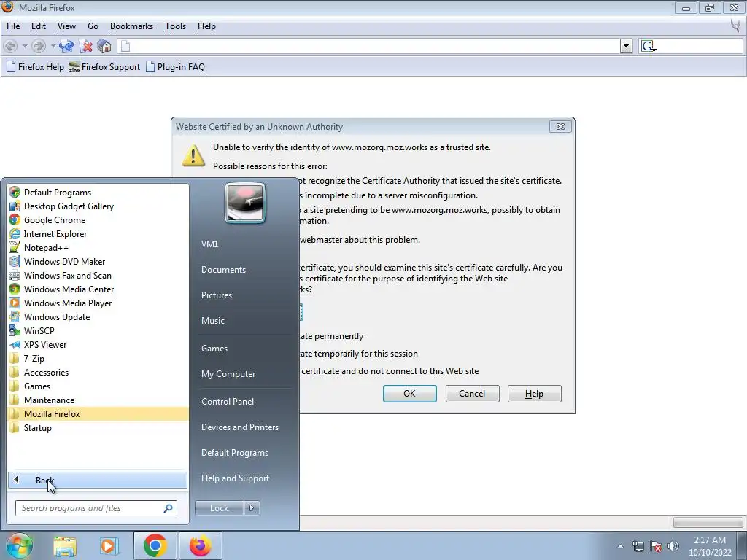This screenshot has height=560, width=747.
Task: Click the Firefox Forward arrow toolbar icon
Action: (x=39, y=46)
